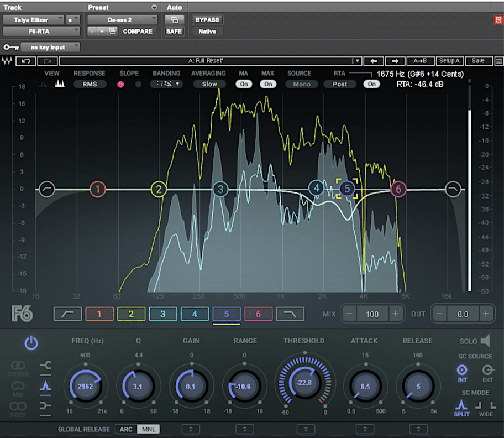The width and height of the screenshot is (504, 438).
Task: Select the high-pass filter band tab
Action: 67,314
